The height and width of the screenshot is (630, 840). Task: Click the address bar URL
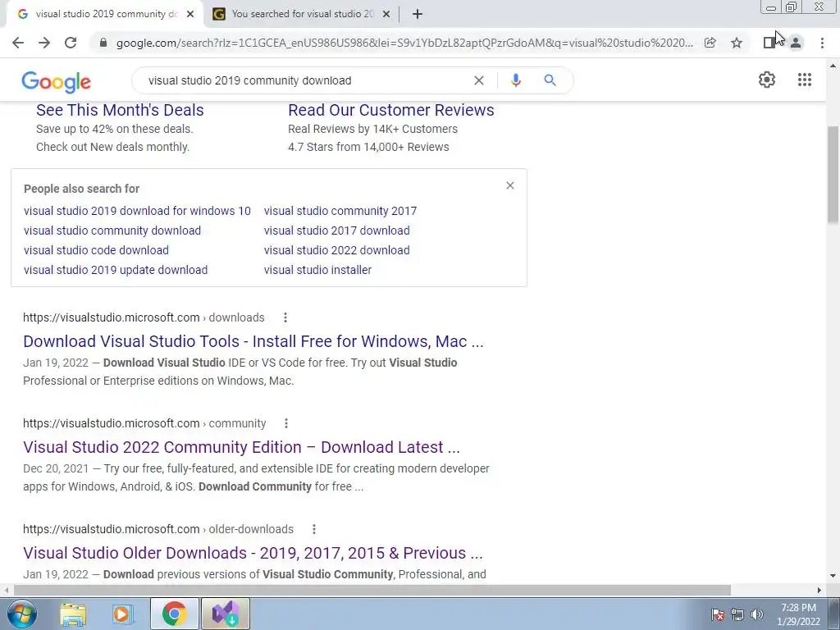(x=404, y=43)
